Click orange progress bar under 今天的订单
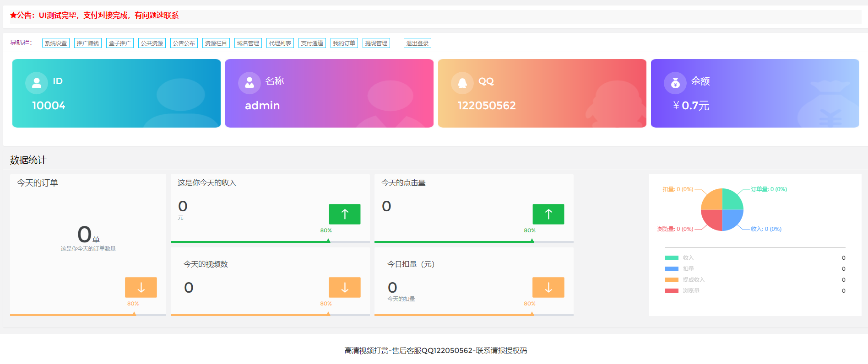868x364 pixels. pos(88,315)
